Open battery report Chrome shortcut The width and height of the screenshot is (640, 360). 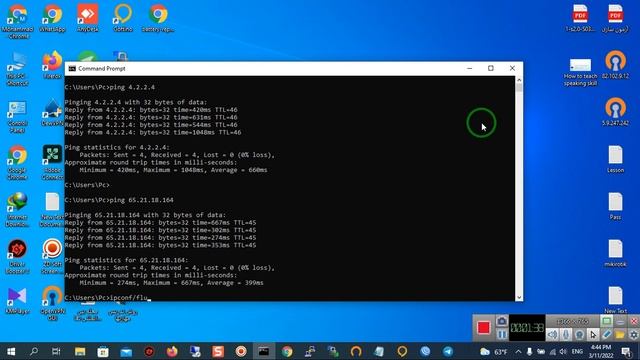click(158, 18)
